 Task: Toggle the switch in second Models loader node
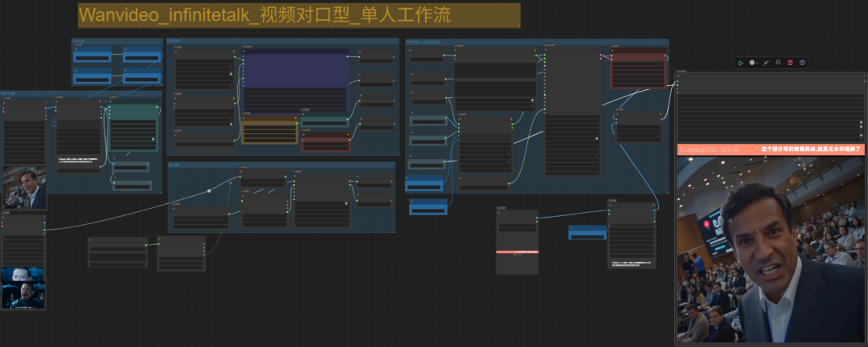click(231, 124)
